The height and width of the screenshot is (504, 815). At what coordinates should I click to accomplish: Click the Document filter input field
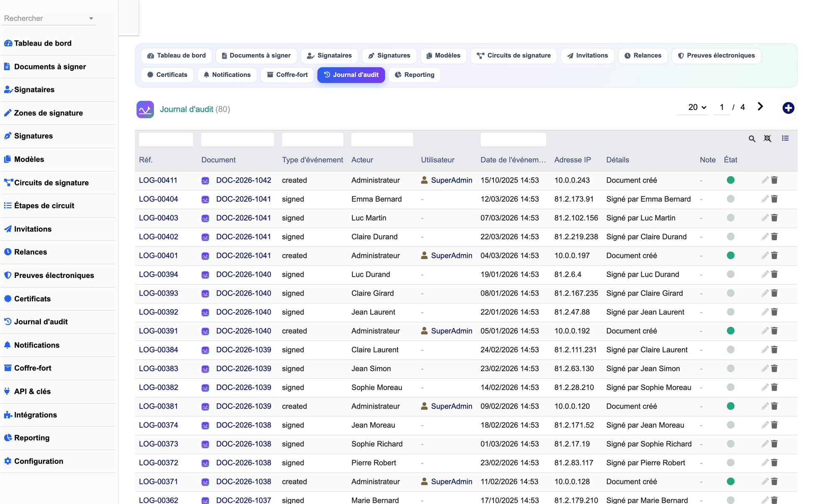[x=237, y=139]
